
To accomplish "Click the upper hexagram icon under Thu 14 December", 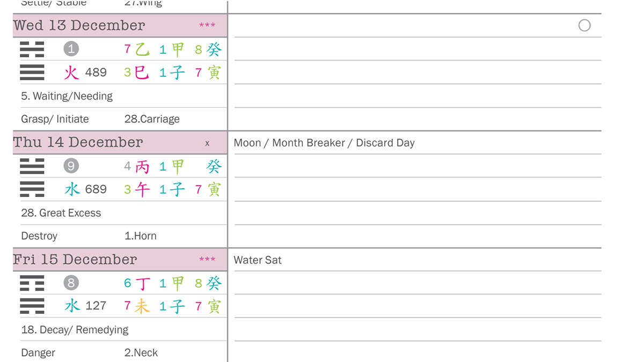I will [32, 166].
